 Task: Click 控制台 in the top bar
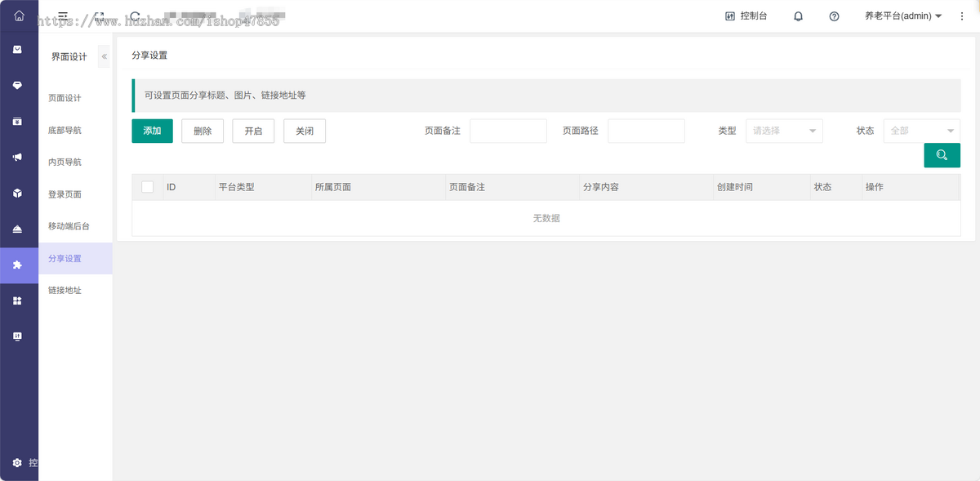(746, 16)
